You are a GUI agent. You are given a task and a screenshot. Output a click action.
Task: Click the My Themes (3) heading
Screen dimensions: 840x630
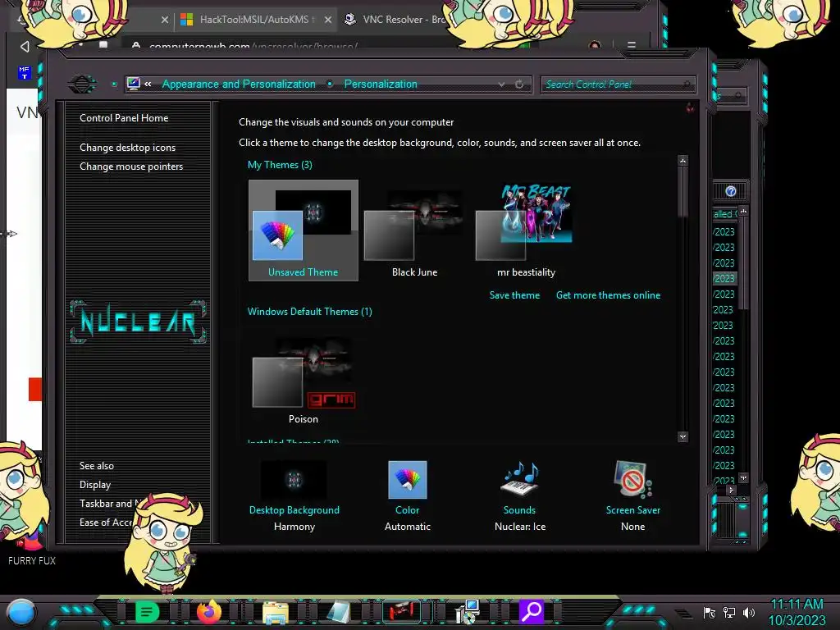[280, 165]
